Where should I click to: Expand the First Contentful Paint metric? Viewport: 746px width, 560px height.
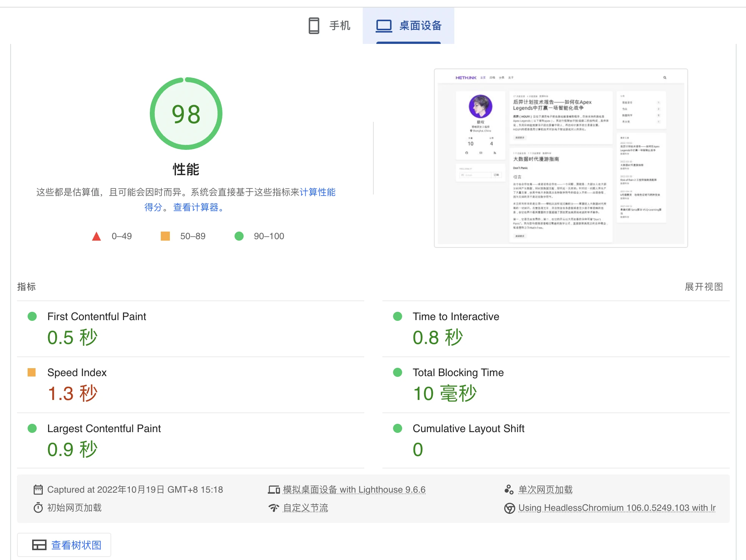[x=96, y=317]
